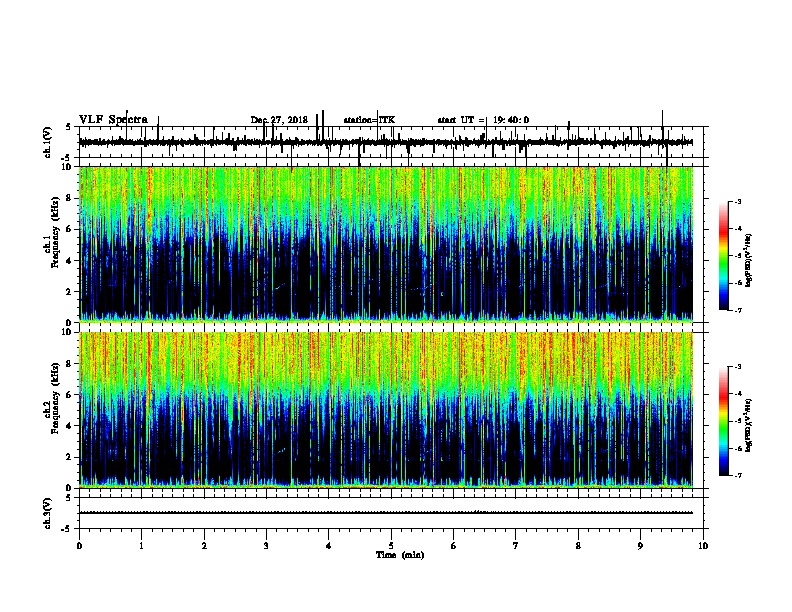Image resolution: width=792 pixels, height=612 pixels.
Task: Click the ch.1 spectrogram color scale bar
Action: coord(724,256)
